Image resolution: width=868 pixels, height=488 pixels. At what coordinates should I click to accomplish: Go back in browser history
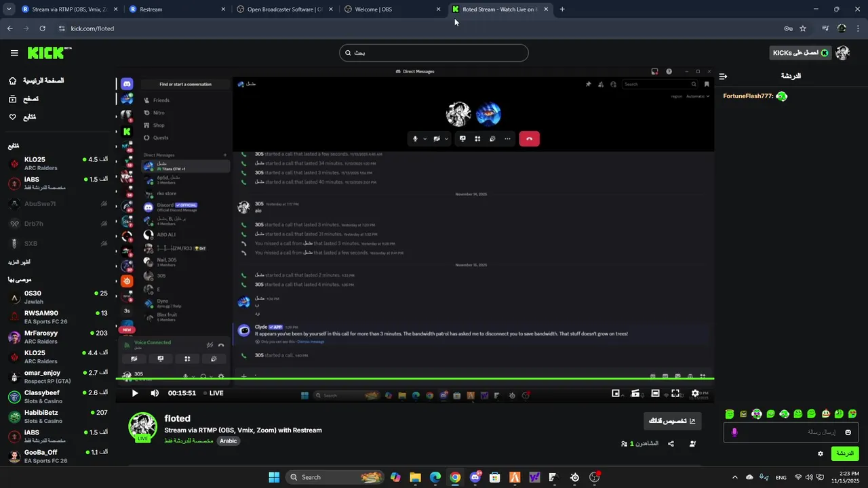9,28
